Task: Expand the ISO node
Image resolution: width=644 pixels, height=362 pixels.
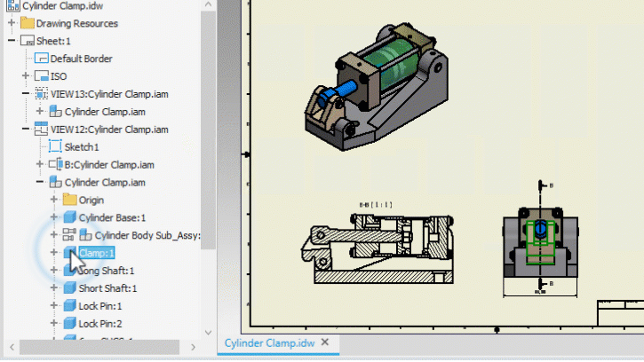Action: [x=26, y=76]
